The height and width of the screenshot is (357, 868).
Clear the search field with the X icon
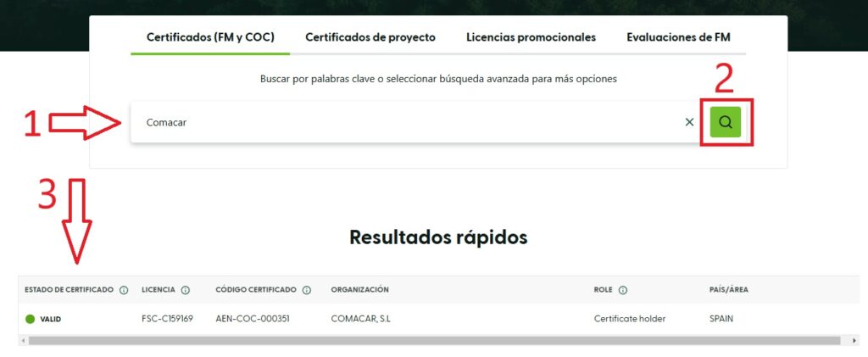tap(689, 122)
